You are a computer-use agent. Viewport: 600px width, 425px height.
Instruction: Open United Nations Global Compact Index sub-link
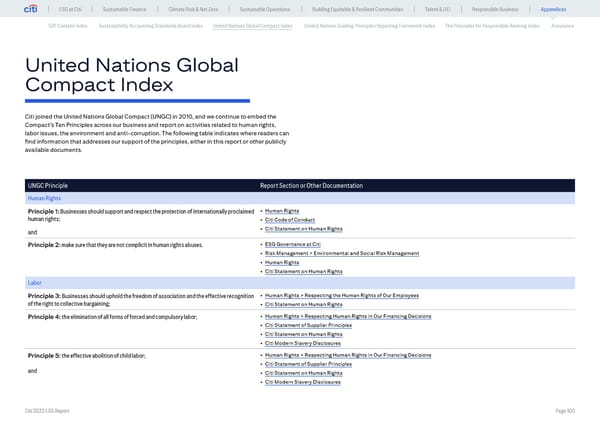pos(253,24)
